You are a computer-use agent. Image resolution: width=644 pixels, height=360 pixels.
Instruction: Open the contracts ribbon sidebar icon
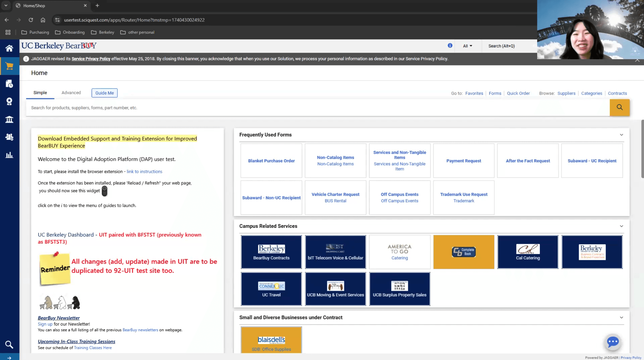9,102
